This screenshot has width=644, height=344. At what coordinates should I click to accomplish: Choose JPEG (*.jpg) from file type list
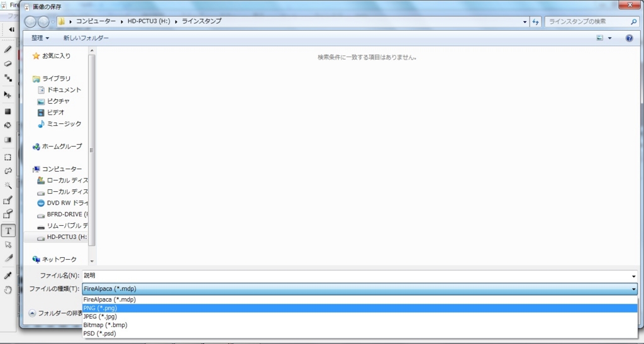pos(360,316)
